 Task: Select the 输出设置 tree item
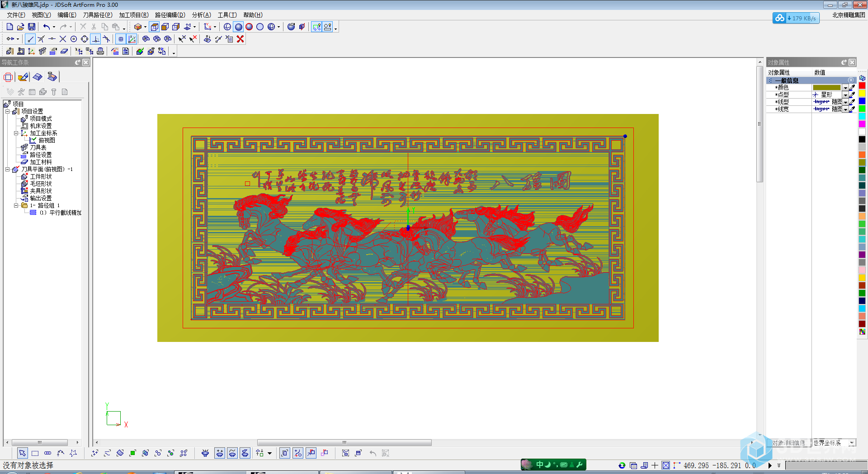click(x=41, y=198)
